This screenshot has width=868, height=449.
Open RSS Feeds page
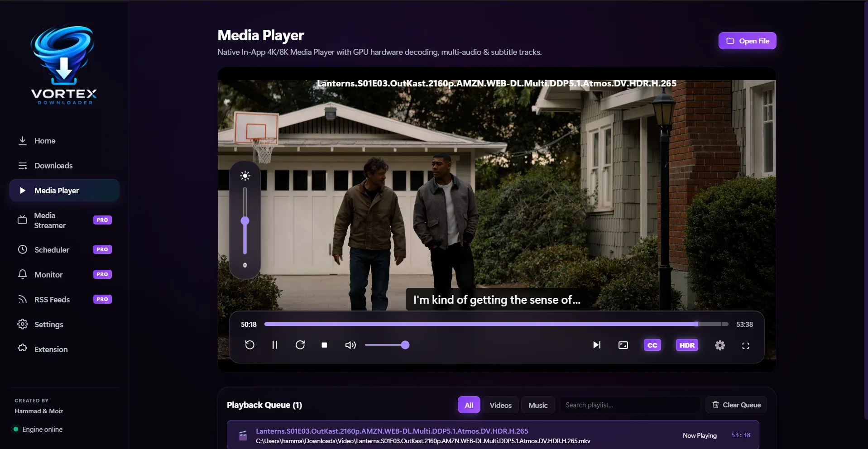coord(64,299)
